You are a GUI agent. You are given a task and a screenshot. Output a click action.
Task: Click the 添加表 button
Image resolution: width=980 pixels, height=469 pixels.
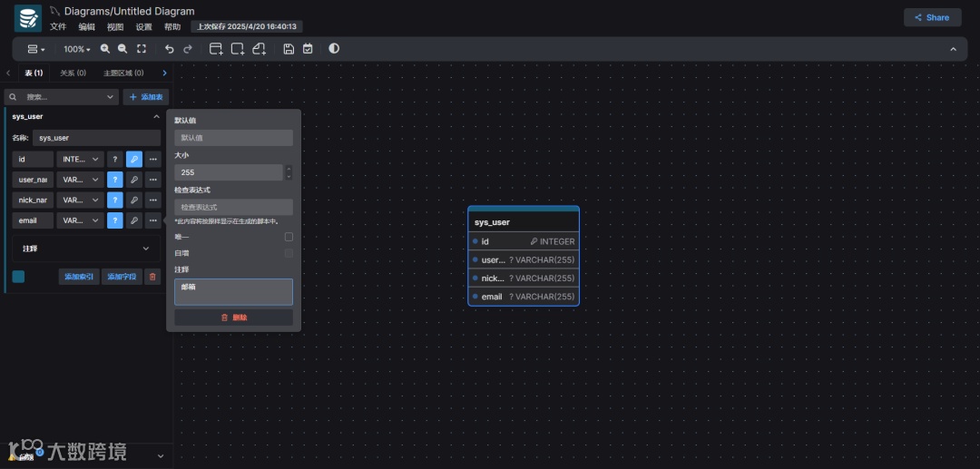point(146,97)
